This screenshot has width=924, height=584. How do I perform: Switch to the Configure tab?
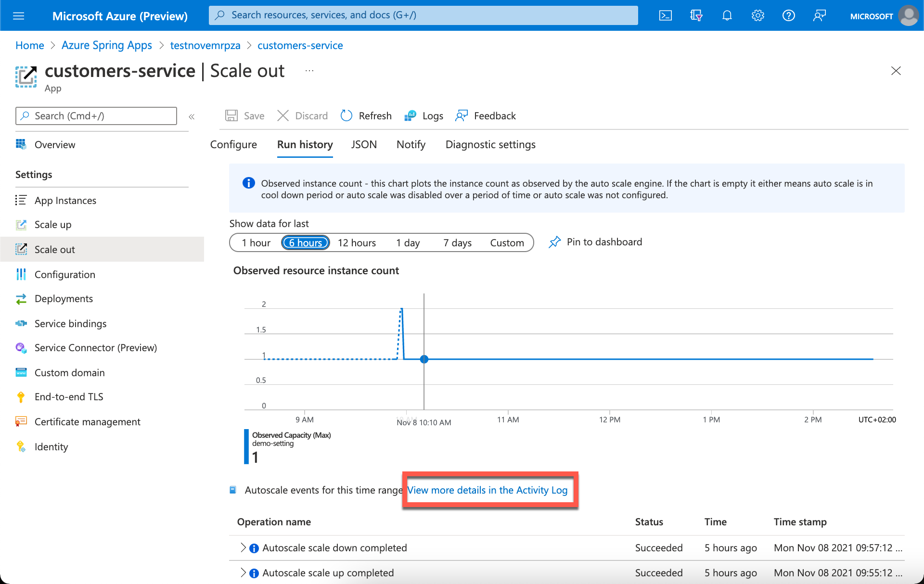pos(233,144)
